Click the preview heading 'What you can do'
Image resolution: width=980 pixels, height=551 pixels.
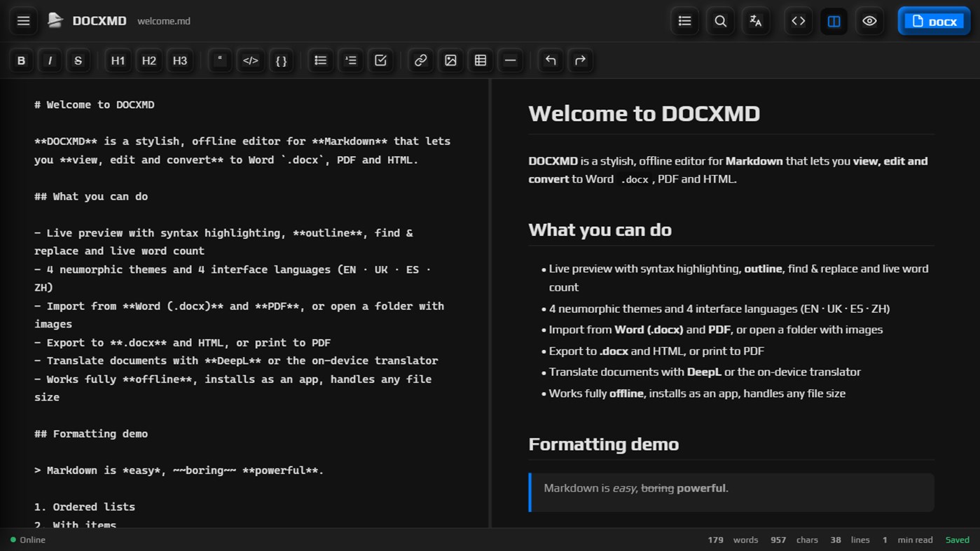click(x=600, y=230)
